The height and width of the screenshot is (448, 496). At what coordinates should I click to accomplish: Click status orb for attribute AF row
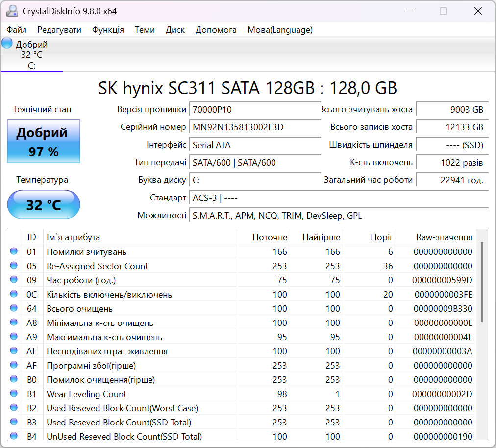pos(14,365)
